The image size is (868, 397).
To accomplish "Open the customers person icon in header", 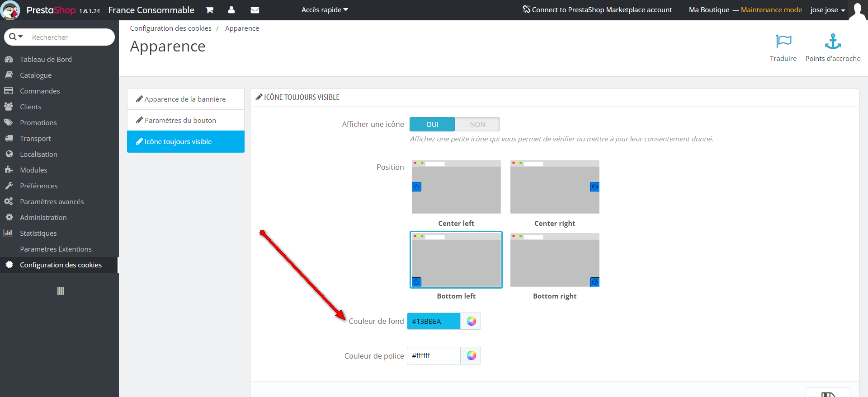I will pyautogui.click(x=231, y=10).
